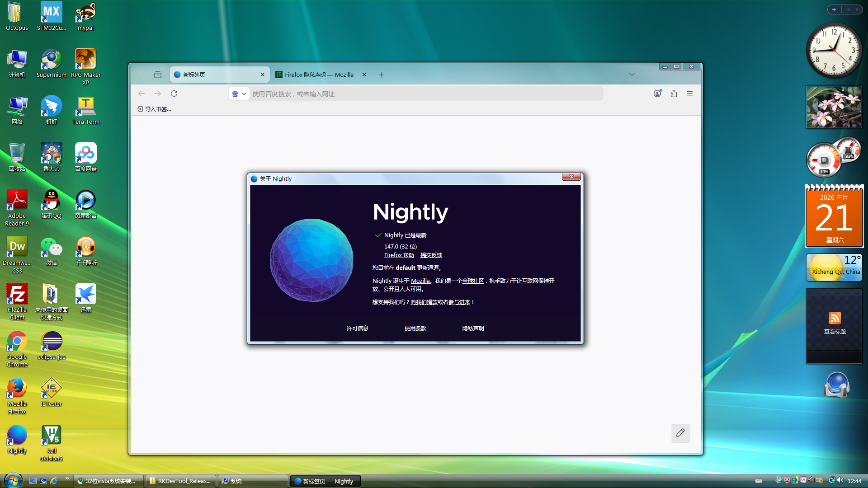Click the 许可信息 link
The image size is (868, 488).
357,328
